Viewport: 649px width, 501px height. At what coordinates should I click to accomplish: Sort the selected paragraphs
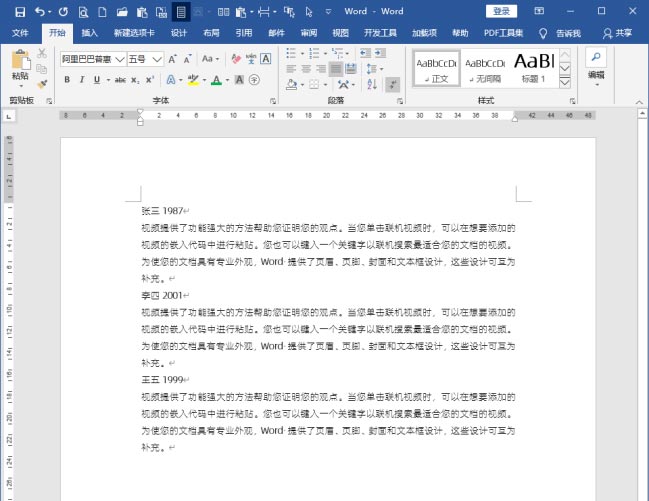coord(372,84)
